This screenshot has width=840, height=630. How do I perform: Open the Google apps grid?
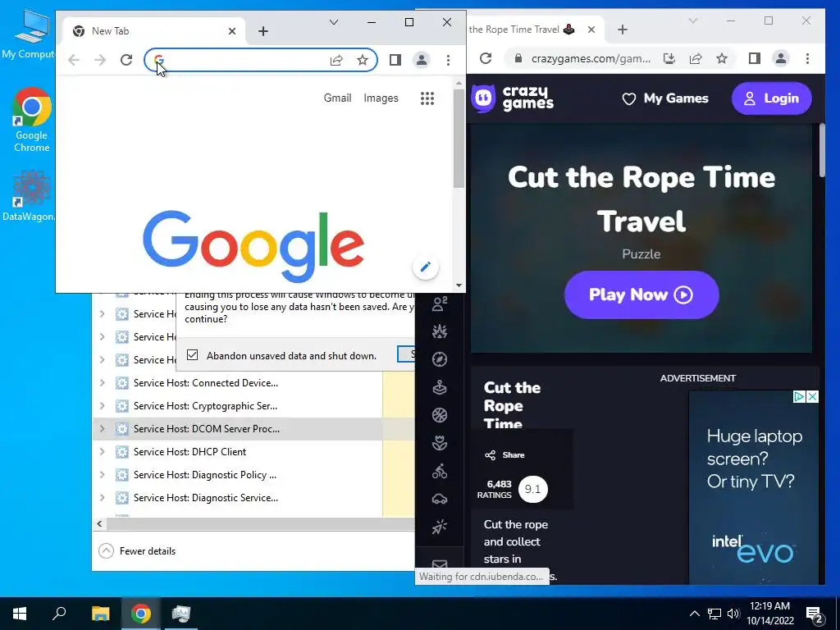427,98
